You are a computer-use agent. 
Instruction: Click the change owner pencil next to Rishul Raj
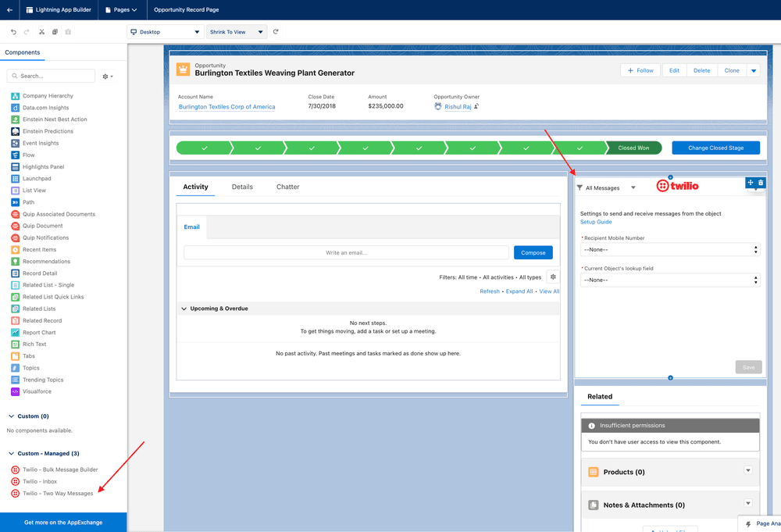477,106
